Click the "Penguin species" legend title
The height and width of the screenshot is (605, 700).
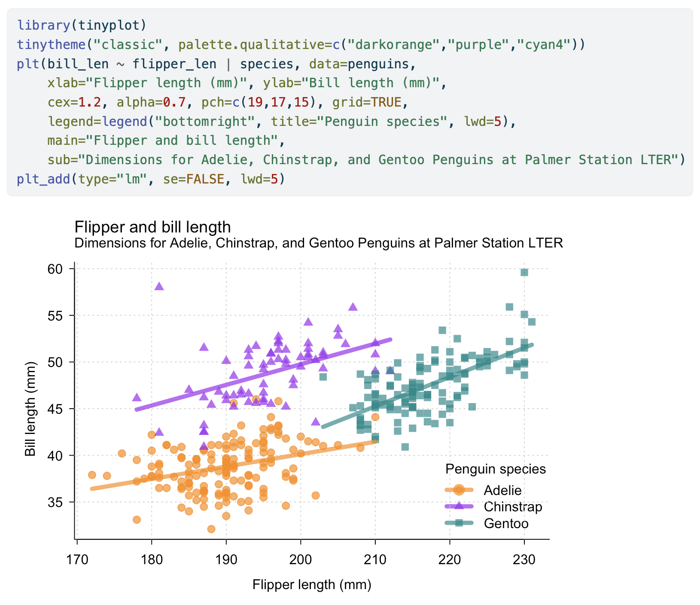pos(496,469)
